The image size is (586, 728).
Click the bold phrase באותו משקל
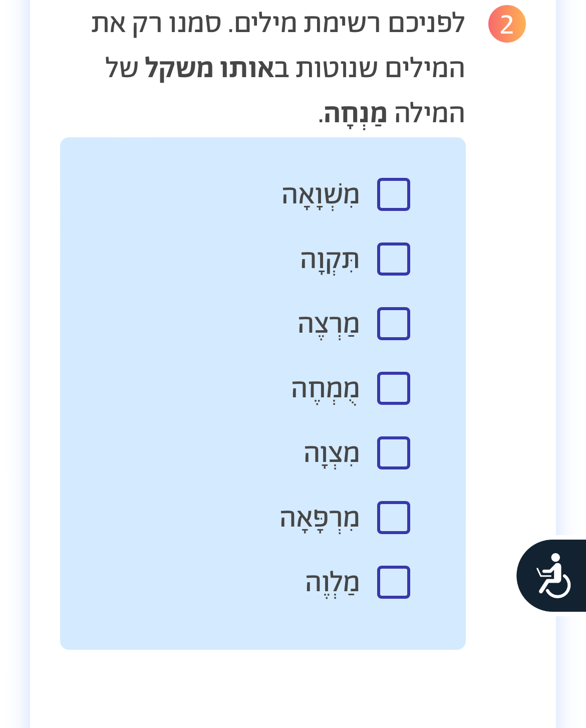tap(217, 68)
